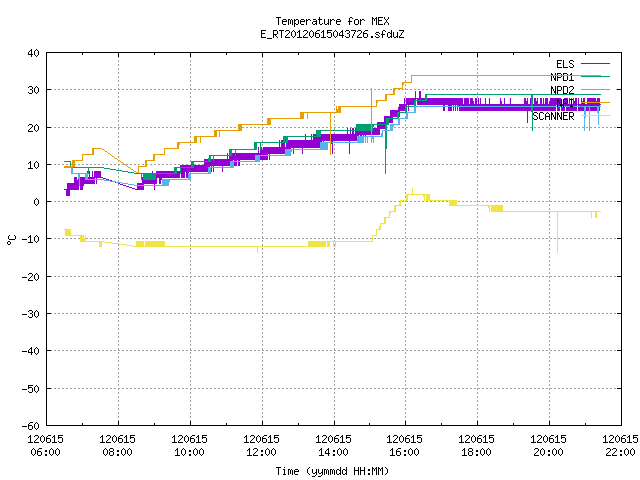Click the ELS legend label

pyautogui.click(x=565, y=64)
